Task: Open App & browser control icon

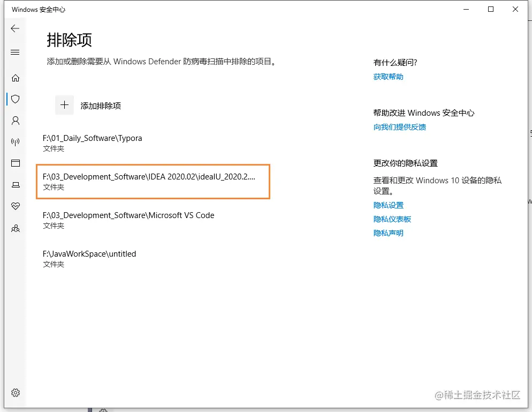Action: pyautogui.click(x=16, y=163)
